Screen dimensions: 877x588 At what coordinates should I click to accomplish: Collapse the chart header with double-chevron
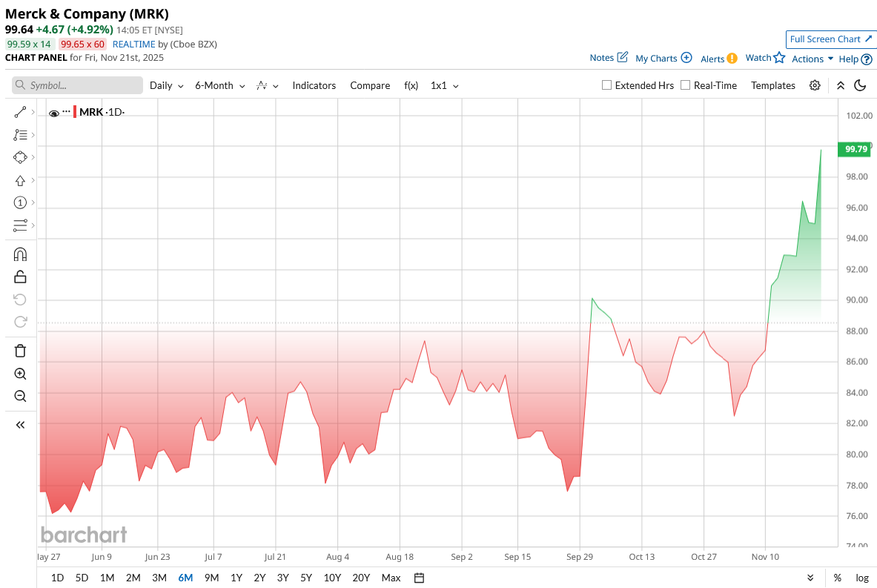[x=841, y=85]
